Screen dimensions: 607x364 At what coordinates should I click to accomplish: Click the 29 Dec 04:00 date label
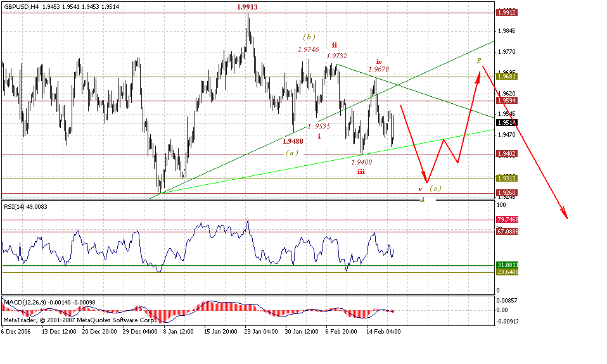[140, 332]
